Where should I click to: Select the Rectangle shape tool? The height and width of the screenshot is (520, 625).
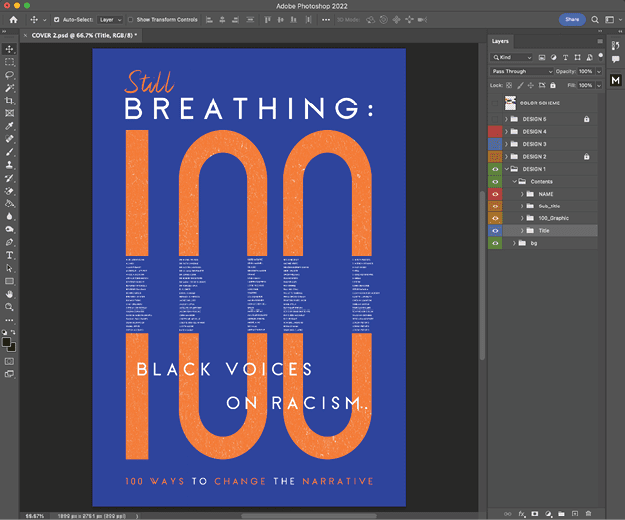(9, 281)
